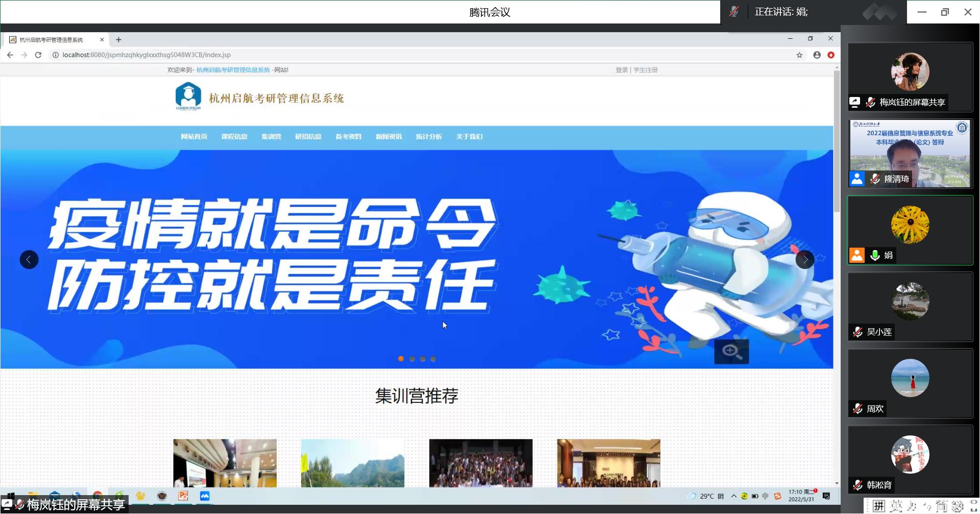Image resolution: width=980 pixels, height=514 pixels.
Task: Click the magnifier zoom icon on banner
Action: [731, 351]
